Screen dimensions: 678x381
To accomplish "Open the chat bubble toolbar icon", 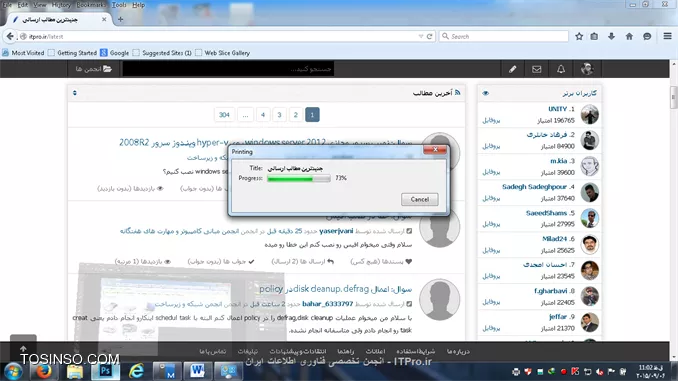I will coord(647,36).
